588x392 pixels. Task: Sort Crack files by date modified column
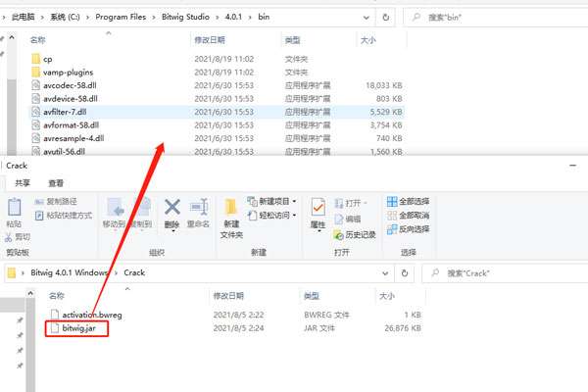(x=228, y=296)
